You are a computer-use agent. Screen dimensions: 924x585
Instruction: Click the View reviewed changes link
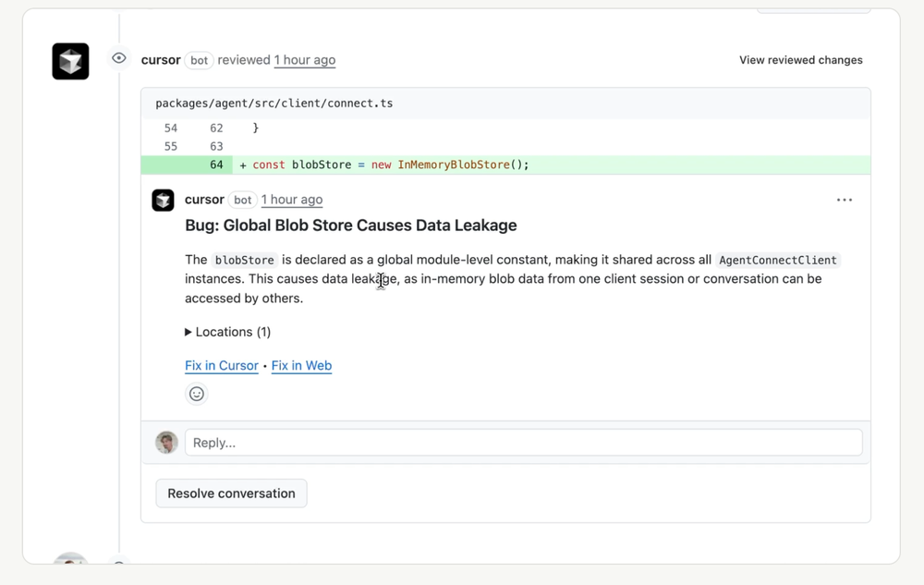pyautogui.click(x=800, y=59)
